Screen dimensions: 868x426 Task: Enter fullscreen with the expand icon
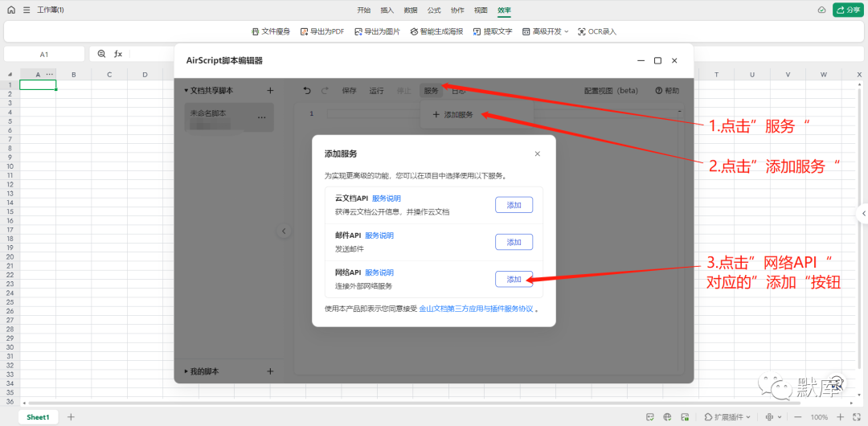click(x=856, y=417)
